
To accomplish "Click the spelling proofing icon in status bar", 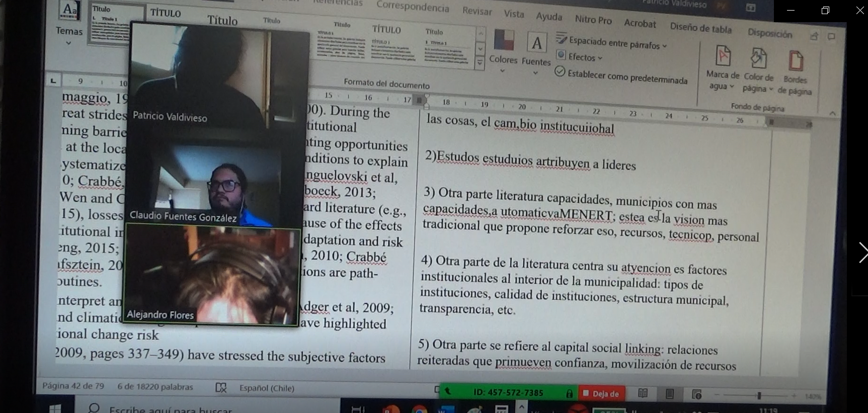I will tap(221, 387).
